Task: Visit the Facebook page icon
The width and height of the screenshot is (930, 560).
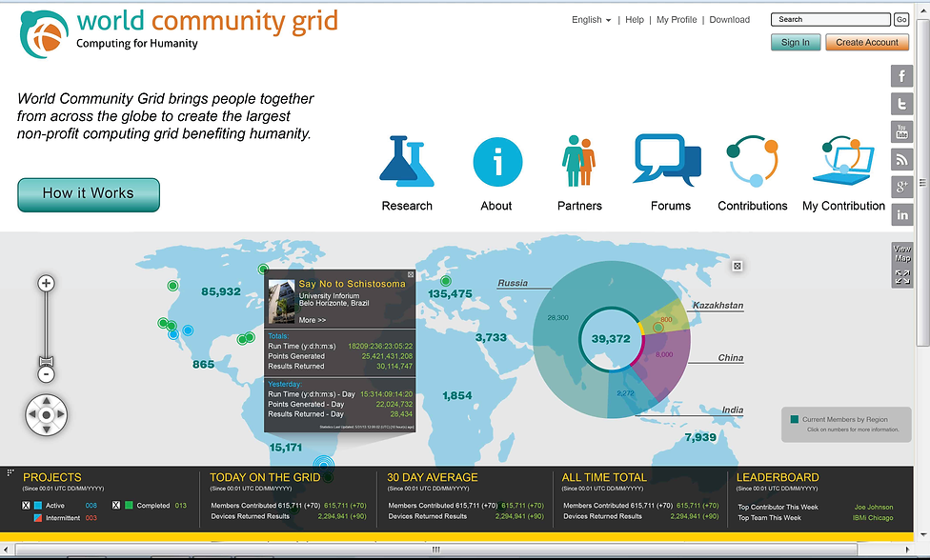Action: [901, 76]
